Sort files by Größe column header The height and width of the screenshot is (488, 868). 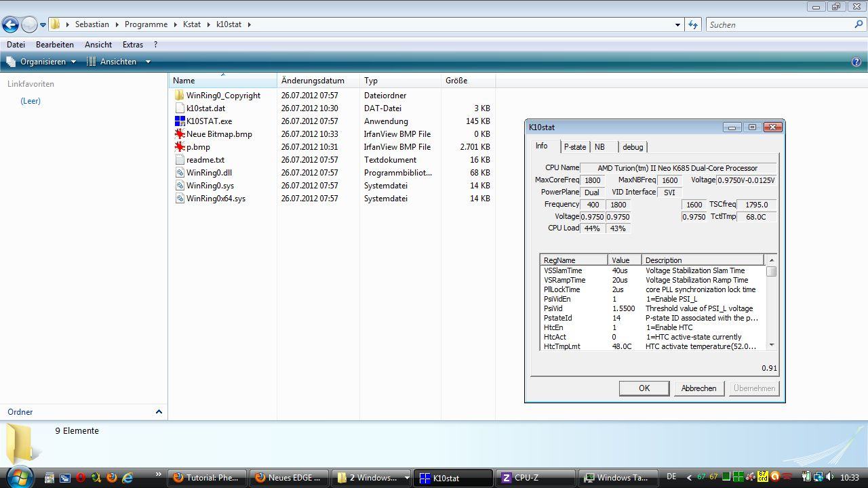[x=468, y=80]
